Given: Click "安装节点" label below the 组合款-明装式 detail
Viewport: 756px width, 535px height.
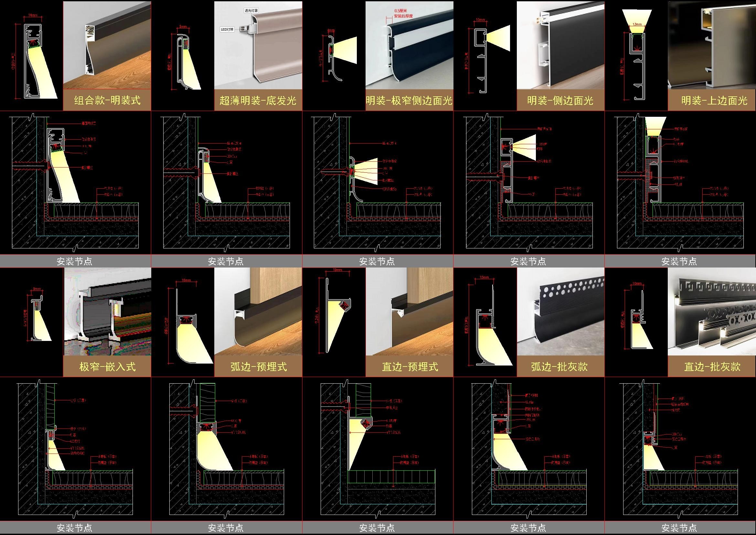Looking at the screenshot, I should (x=74, y=261).
